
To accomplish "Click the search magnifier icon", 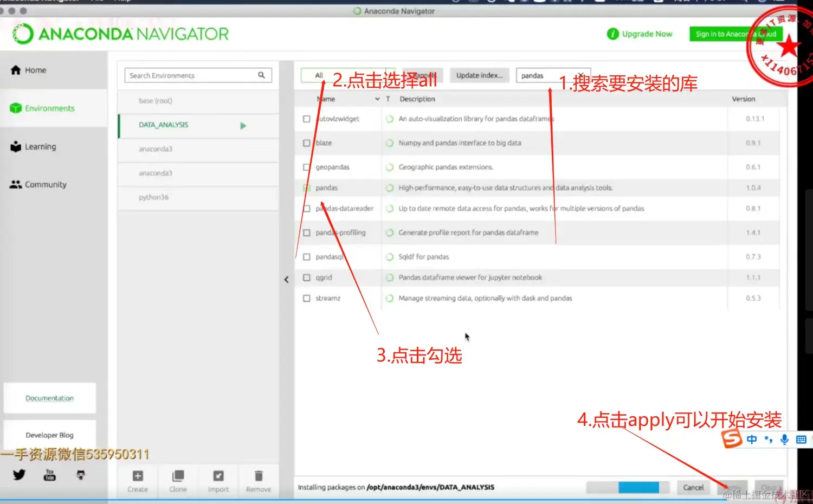I will click(x=261, y=75).
